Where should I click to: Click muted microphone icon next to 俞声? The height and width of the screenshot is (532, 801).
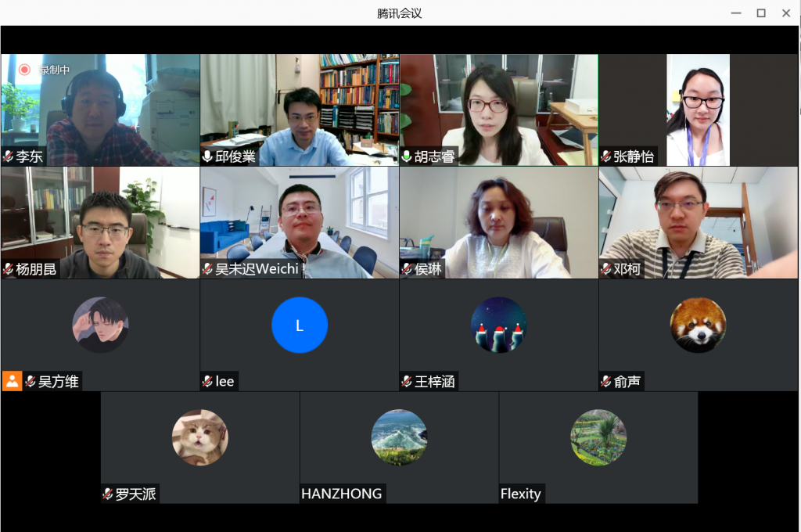(x=606, y=382)
